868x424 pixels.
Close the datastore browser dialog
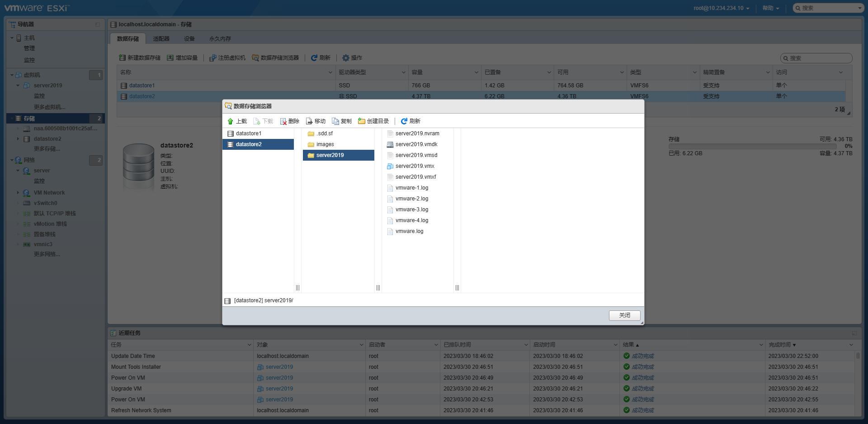click(x=624, y=315)
